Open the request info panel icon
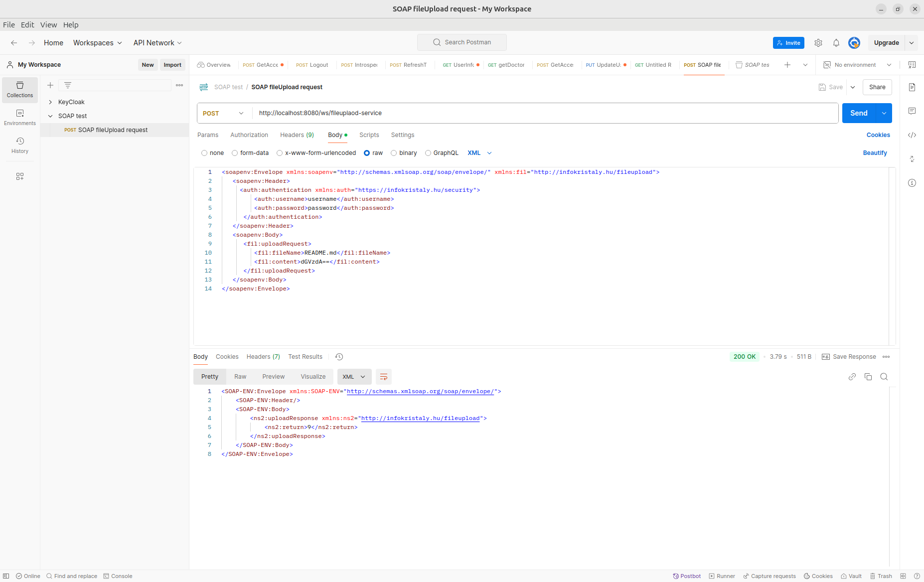The height and width of the screenshot is (582, 924). [x=912, y=183]
